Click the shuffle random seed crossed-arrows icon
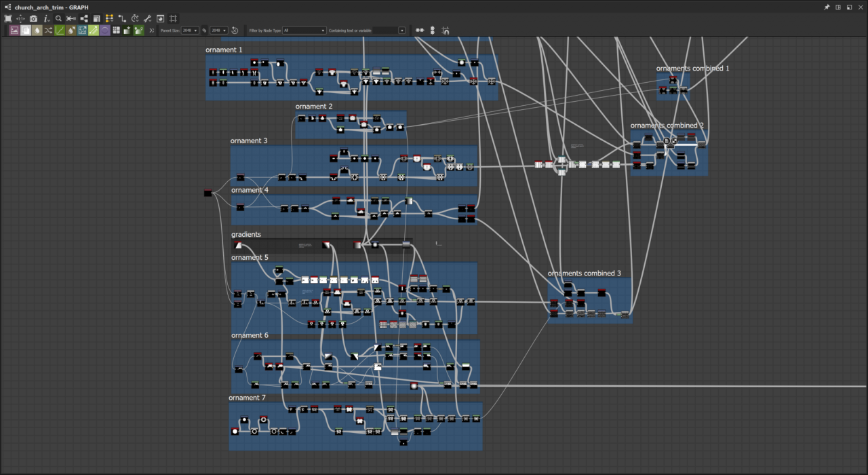This screenshot has height=475, width=868. click(48, 31)
